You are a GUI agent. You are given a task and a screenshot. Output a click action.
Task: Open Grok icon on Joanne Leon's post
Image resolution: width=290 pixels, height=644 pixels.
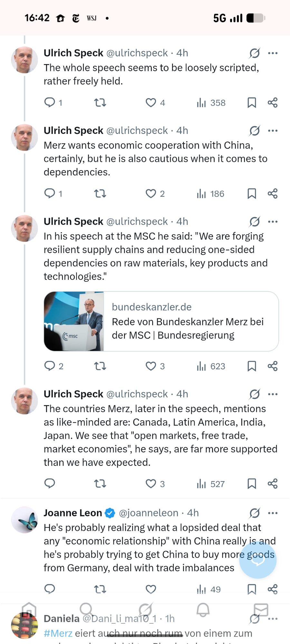pos(255,513)
